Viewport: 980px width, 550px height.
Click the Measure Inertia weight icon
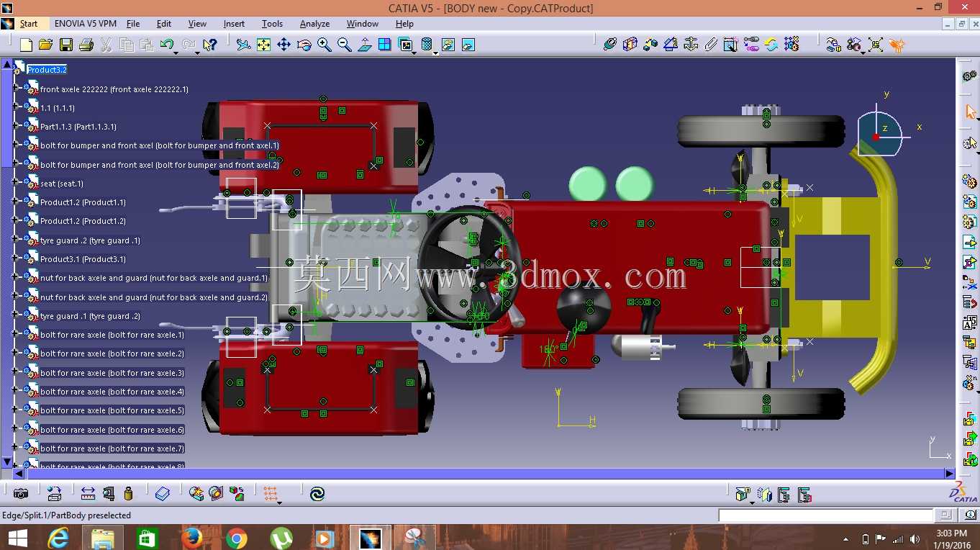(129, 494)
